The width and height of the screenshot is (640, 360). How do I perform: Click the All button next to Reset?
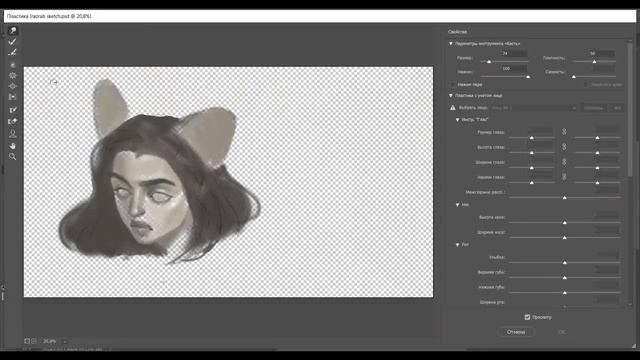click(617, 108)
